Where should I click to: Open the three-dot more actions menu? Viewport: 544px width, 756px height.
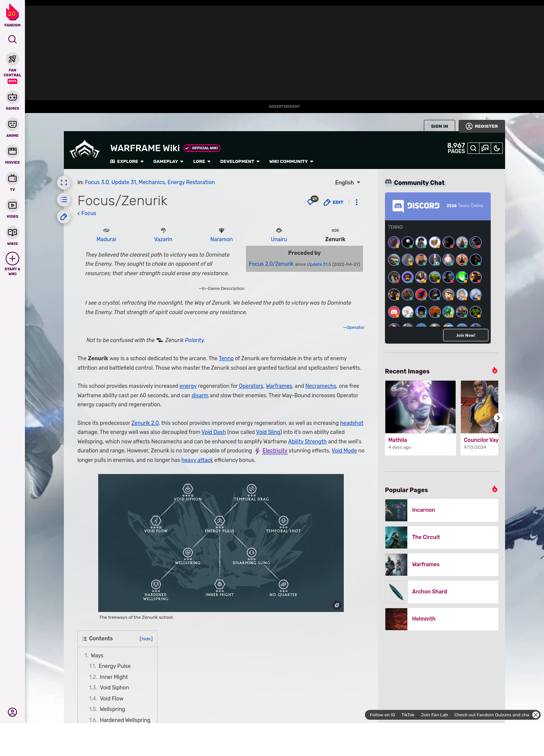tap(357, 202)
